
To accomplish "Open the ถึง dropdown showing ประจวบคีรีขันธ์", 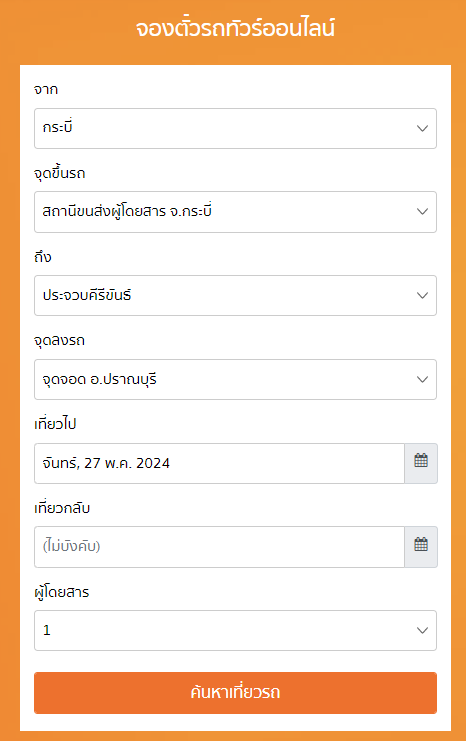I will tap(235, 295).
